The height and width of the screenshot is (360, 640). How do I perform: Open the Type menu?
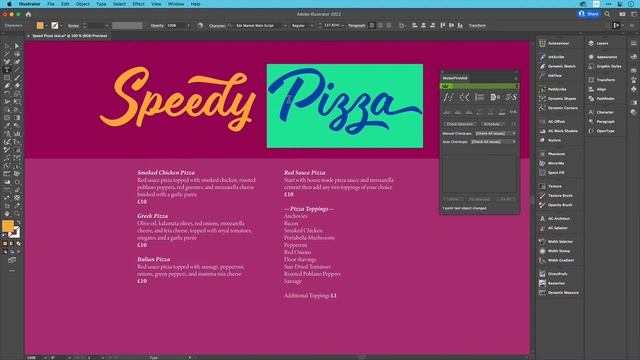click(101, 4)
